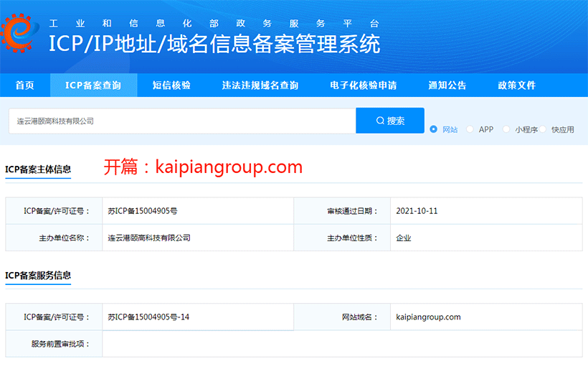Click the ICP备案服务信息 section header
The height and width of the screenshot is (369, 588).
(38, 276)
